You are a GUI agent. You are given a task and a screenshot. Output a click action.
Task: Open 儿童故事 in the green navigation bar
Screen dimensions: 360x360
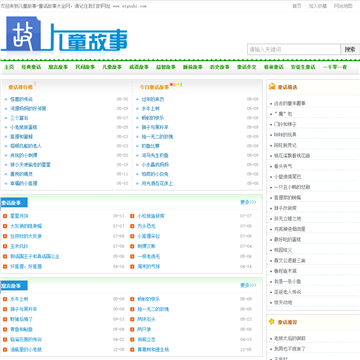[x=112, y=67]
